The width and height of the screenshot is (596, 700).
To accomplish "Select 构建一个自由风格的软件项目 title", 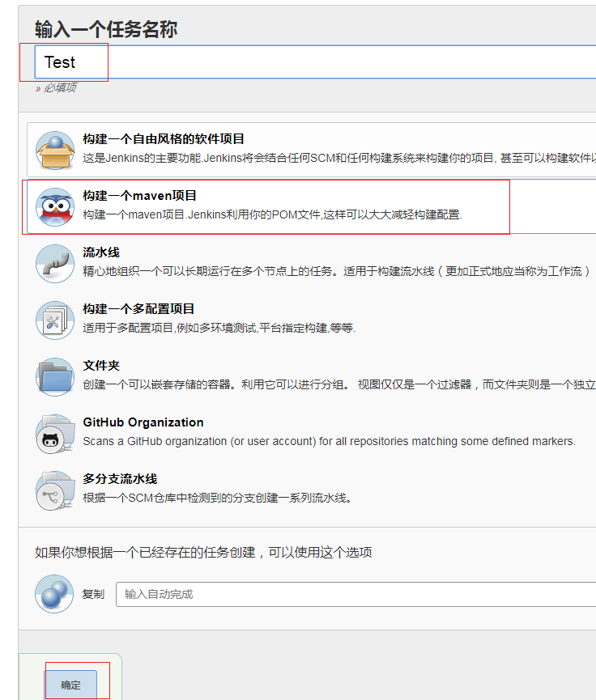I will pyautogui.click(x=164, y=139).
